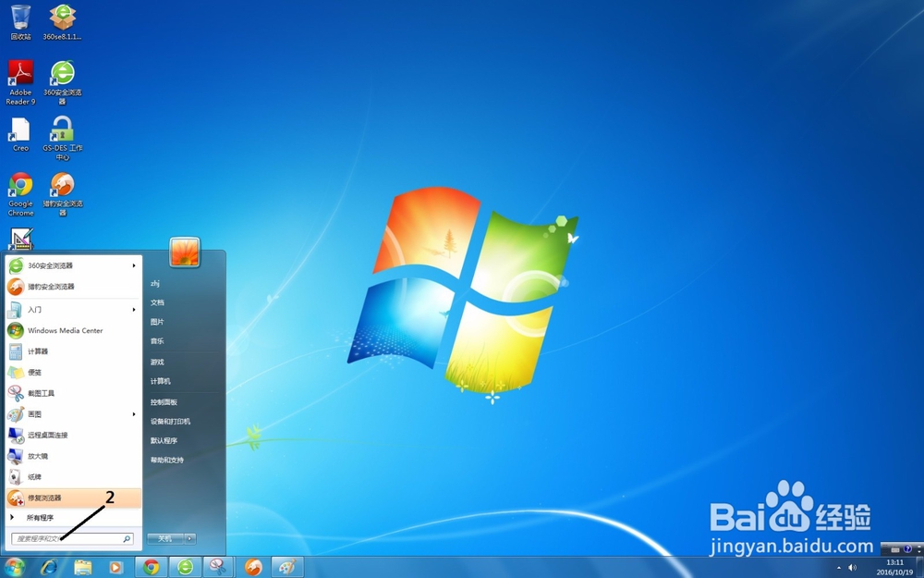Switch to Snipping Tool on the taskbar
Viewport: 924px width, 578px height.
click(x=219, y=568)
